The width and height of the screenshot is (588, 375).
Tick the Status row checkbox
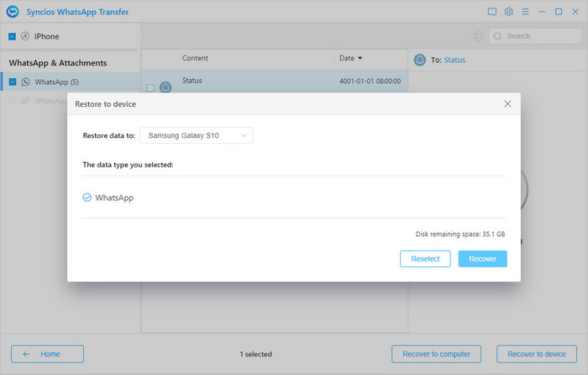point(150,87)
